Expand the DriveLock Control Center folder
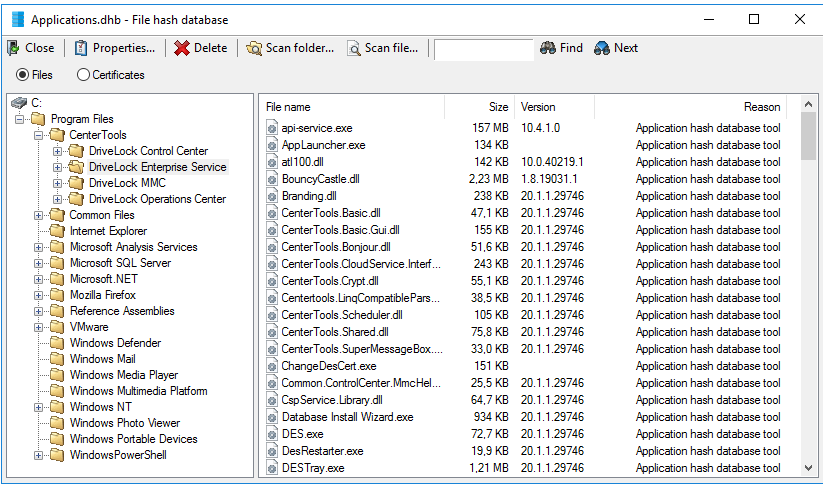 (x=57, y=151)
